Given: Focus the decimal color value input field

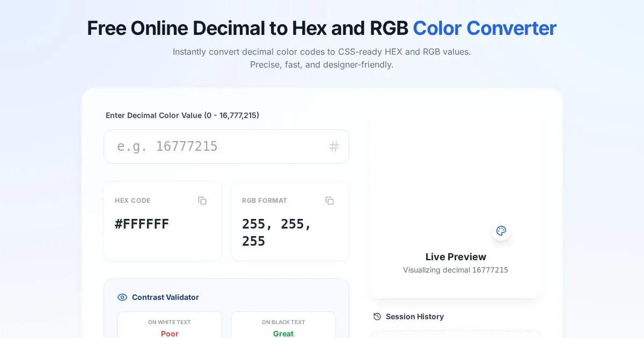Looking at the screenshot, I should 220,146.
